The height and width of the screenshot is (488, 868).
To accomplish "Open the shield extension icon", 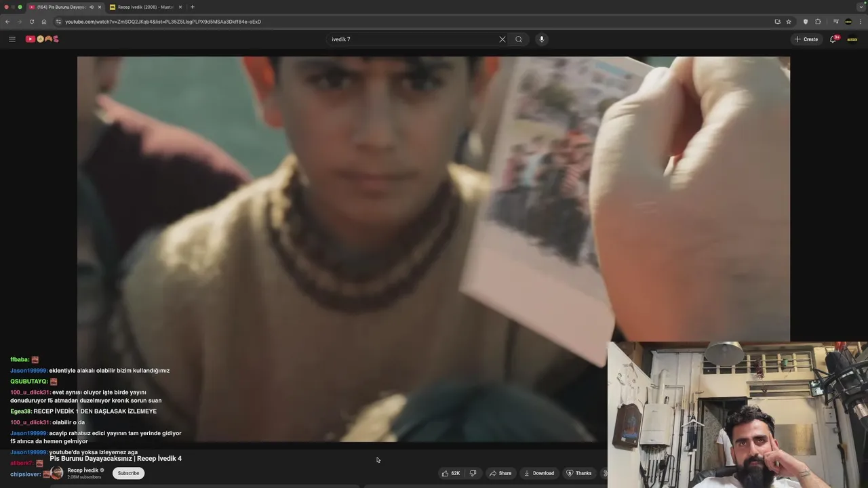I will (806, 22).
